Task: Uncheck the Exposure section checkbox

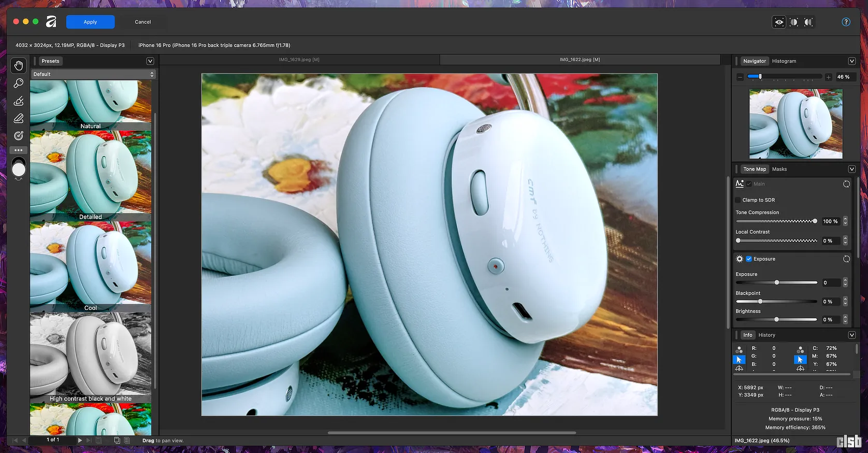Action: coord(749,259)
